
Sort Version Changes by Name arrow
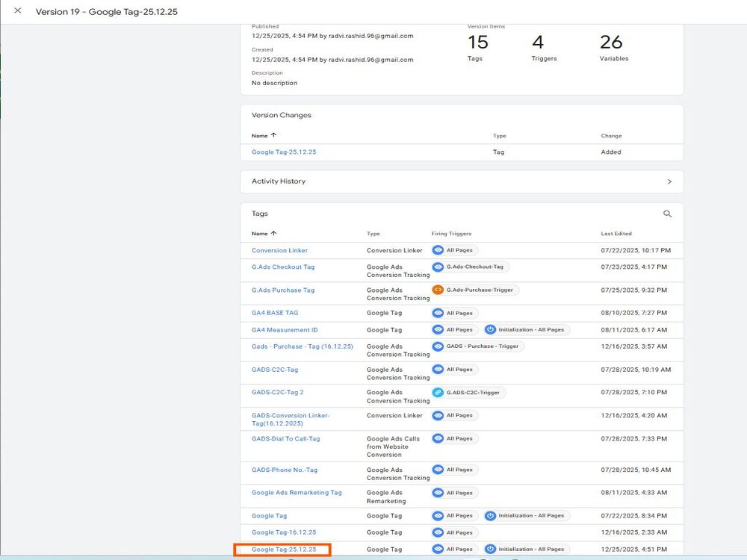(273, 135)
